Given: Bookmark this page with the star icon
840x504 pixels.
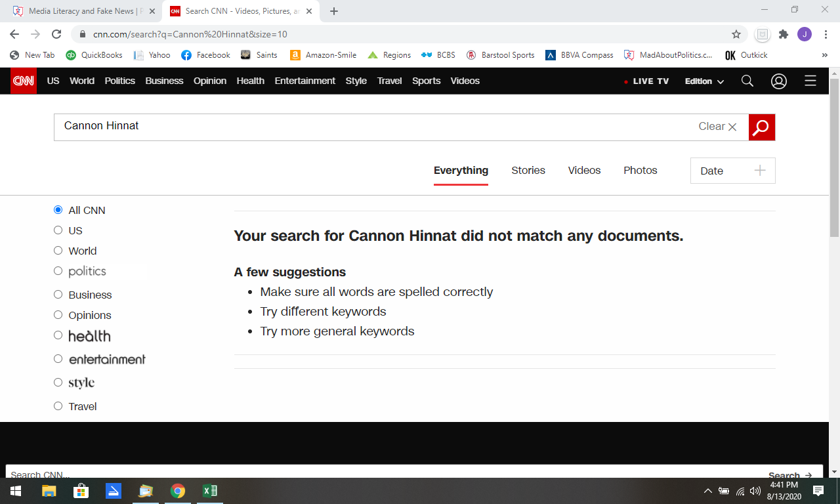Looking at the screenshot, I should click(x=736, y=34).
